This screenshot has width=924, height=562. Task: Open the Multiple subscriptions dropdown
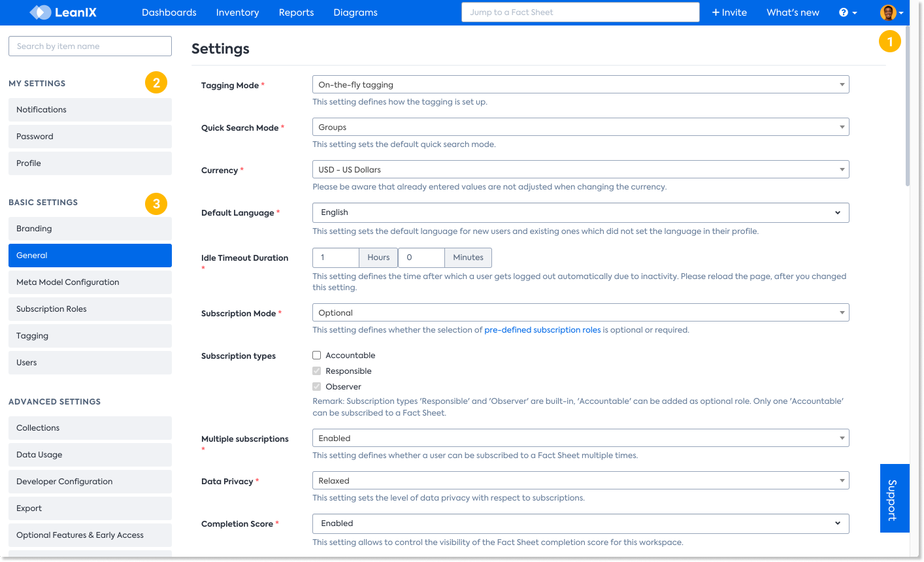(x=581, y=438)
